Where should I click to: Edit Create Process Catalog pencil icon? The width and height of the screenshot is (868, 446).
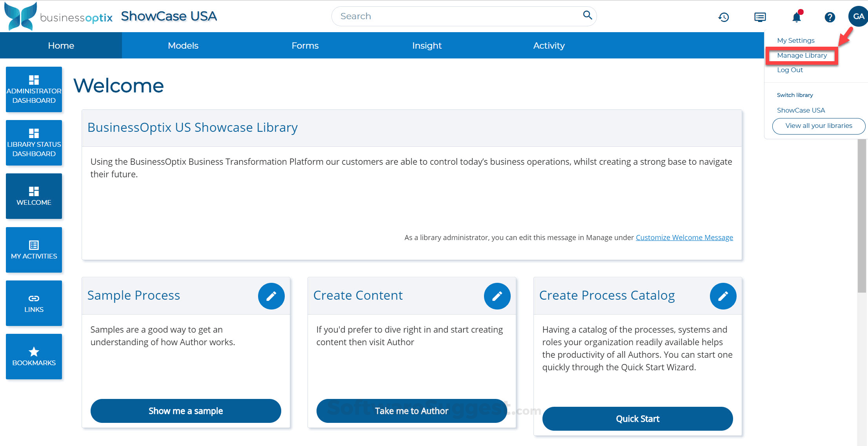(x=723, y=296)
